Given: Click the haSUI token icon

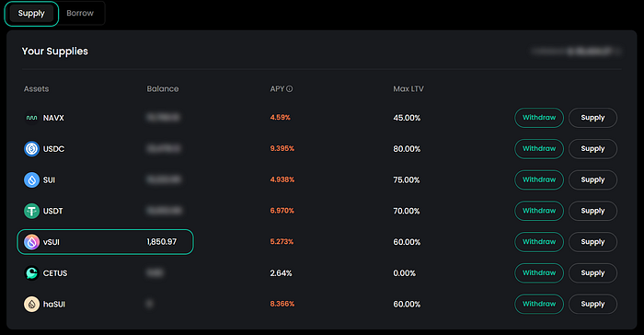Looking at the screenshot, I should [31, 305].
